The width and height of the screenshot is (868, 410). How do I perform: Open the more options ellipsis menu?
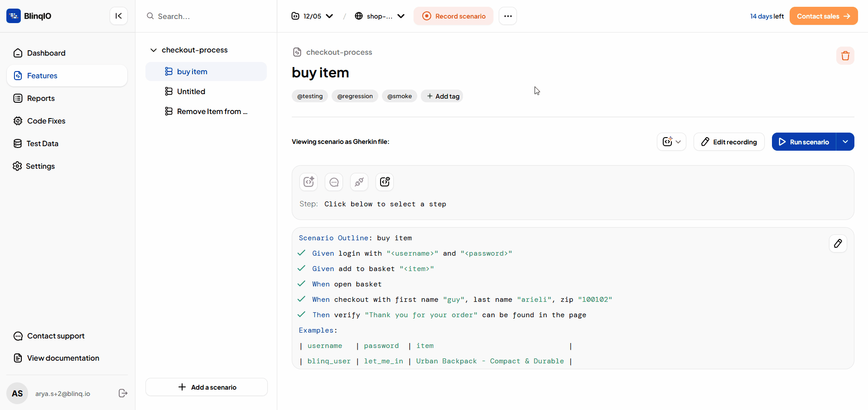click(507, 16)
